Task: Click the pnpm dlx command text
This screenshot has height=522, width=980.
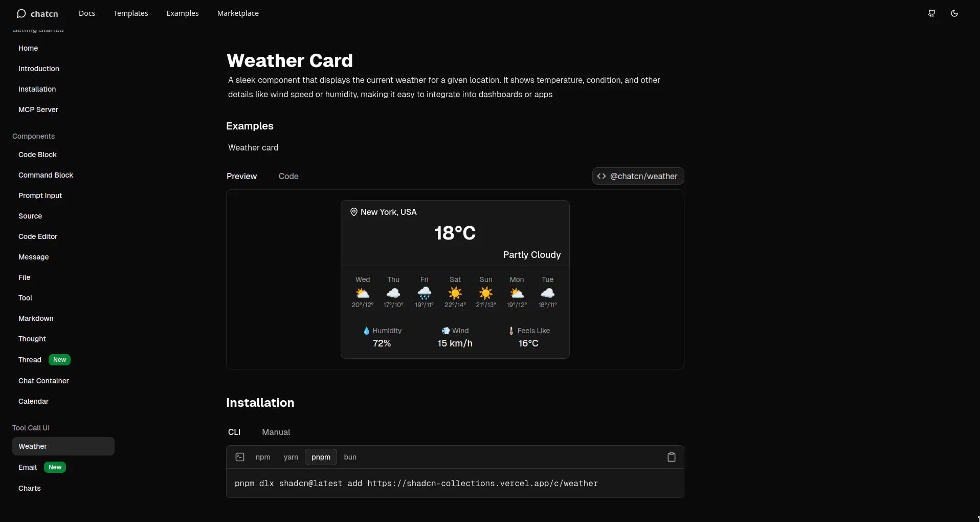Action: (416, 484)
